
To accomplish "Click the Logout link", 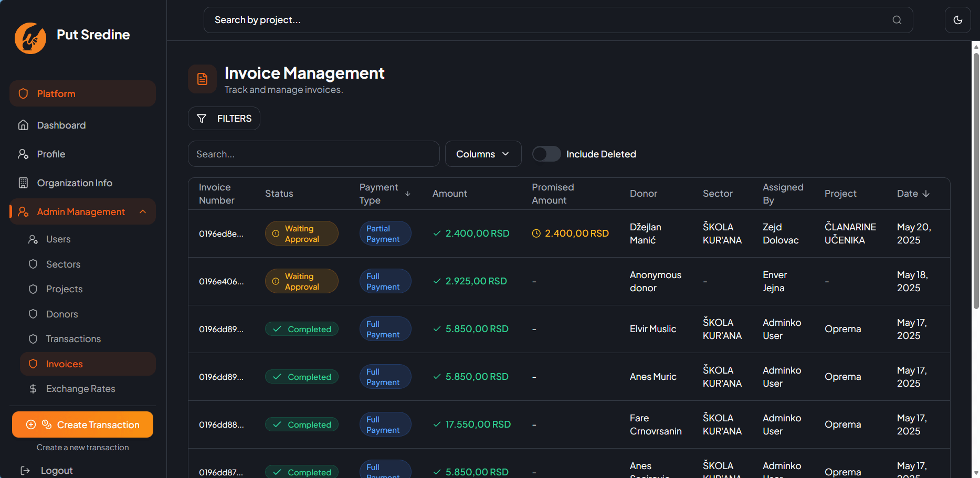I will 57,471.
